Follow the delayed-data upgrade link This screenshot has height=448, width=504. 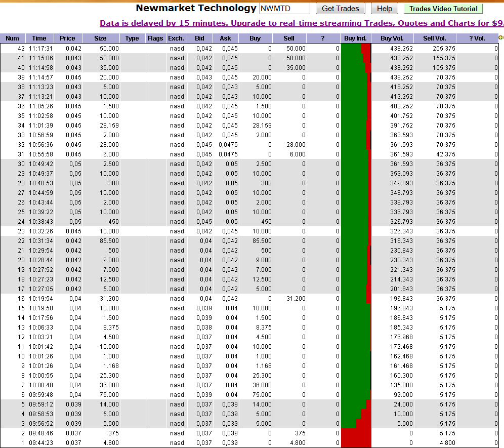tap(302, 23)
